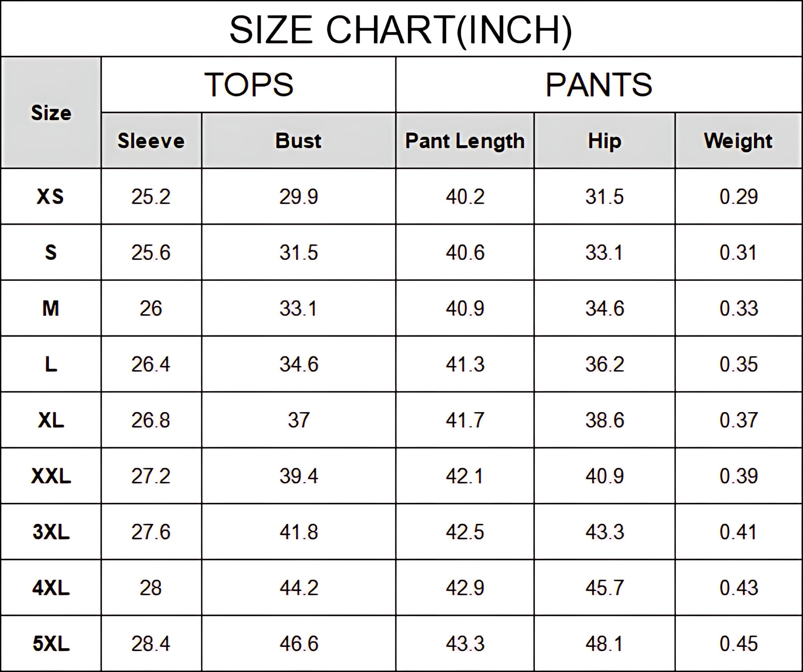Image resolution: width=803 pixels, height=672 pixels.
Task: Select the 5XL size row label
Action: (x=51, y=644)
